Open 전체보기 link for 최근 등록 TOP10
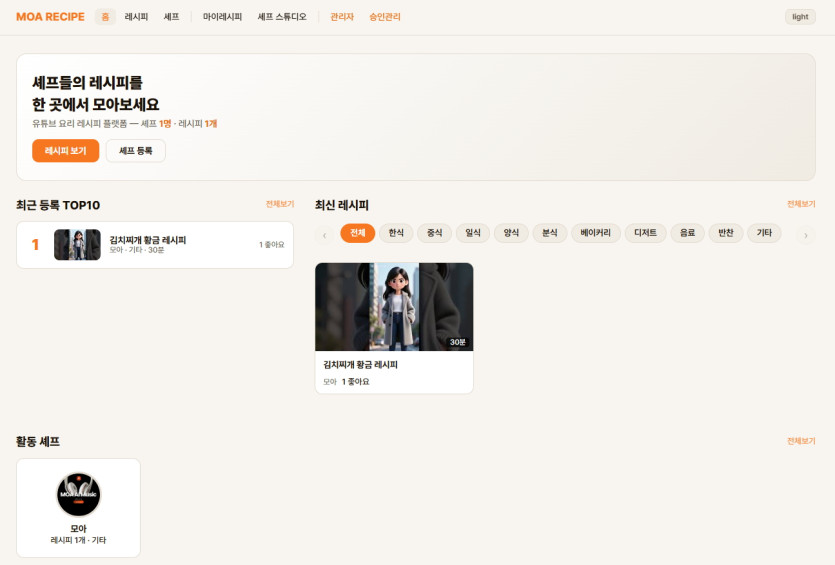The height and width of the screenshot is (565, 835). [x=280, y=204]
